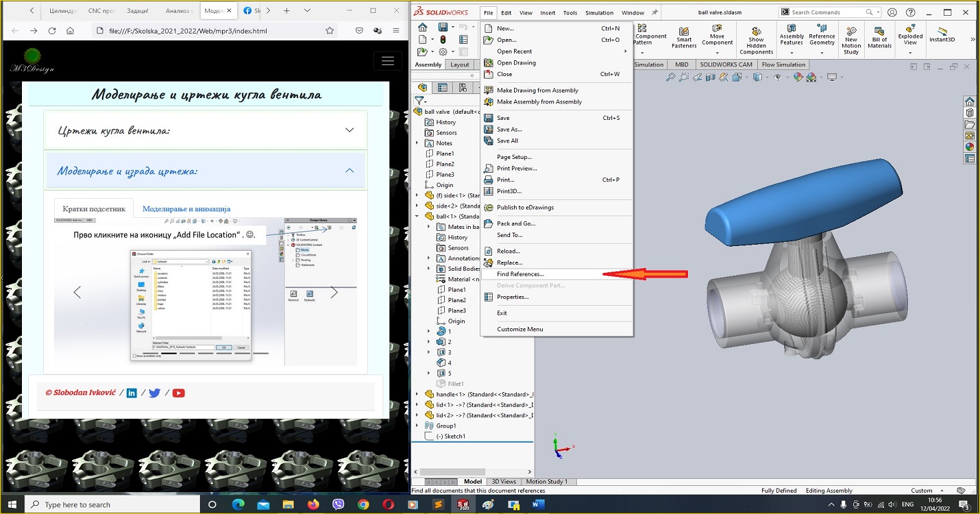Click Bill of Materials tool
Image resolution: width=980 pixels, height=514 pixels.
880,36
